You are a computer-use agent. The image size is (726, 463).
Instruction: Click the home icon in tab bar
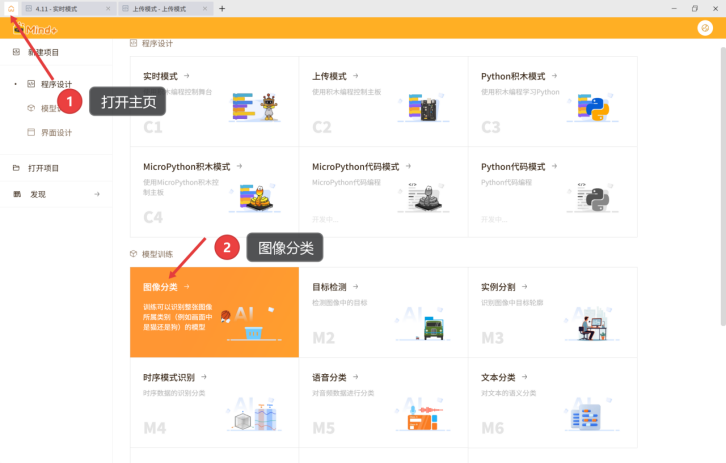point(10,8)
